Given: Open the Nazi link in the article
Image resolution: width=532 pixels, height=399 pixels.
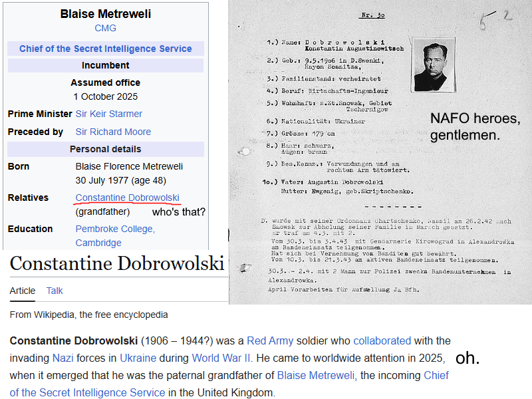Looking at the screenshot, I should [63, 358].
